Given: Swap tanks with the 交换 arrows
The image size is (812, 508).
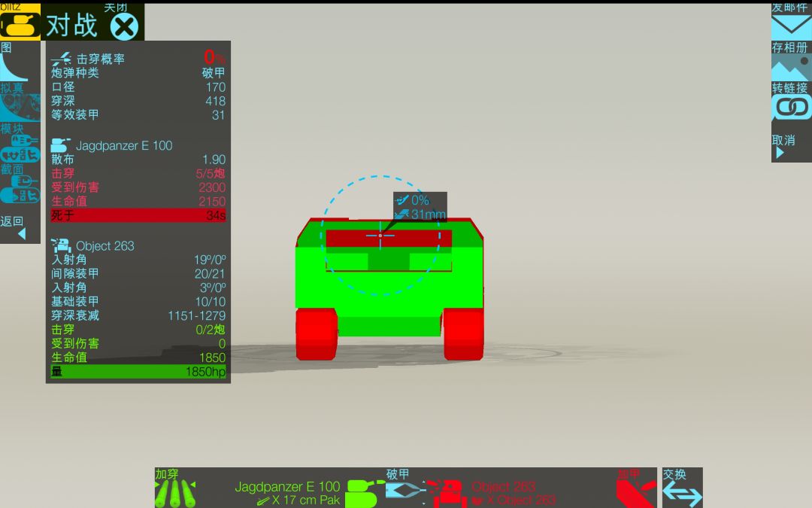Looking at the screenshot, I should [x=682, y=494].
